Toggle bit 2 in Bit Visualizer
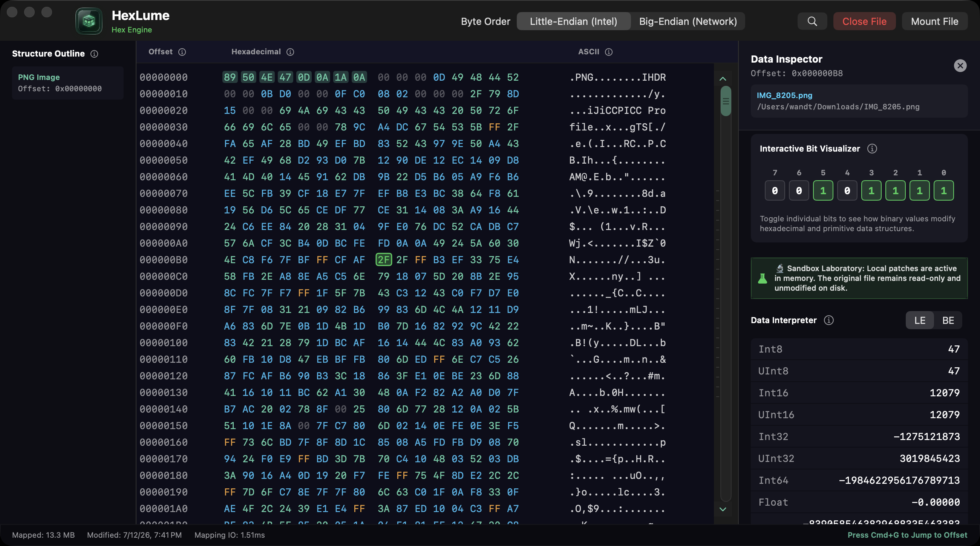This screenshot has width=980, height=546. [x=896, y=191]
